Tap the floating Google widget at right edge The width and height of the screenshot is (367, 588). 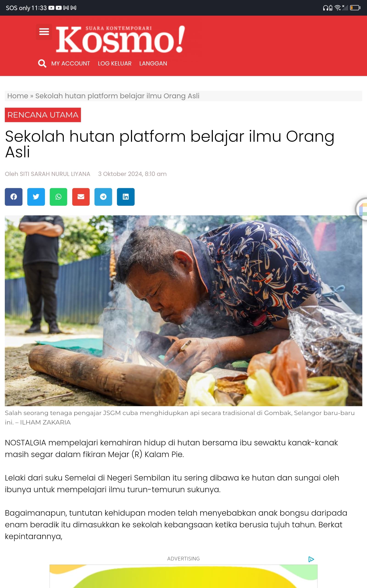click(361, 209)
